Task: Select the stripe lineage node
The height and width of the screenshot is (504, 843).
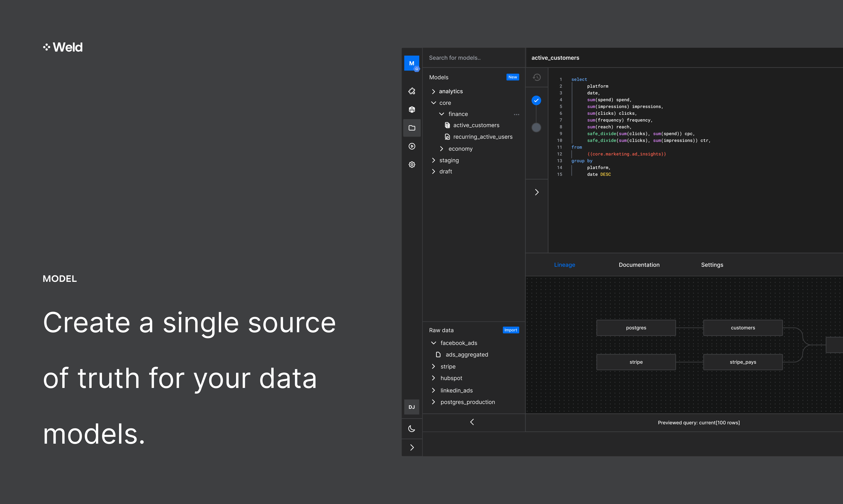Action: tap(636, 362)
